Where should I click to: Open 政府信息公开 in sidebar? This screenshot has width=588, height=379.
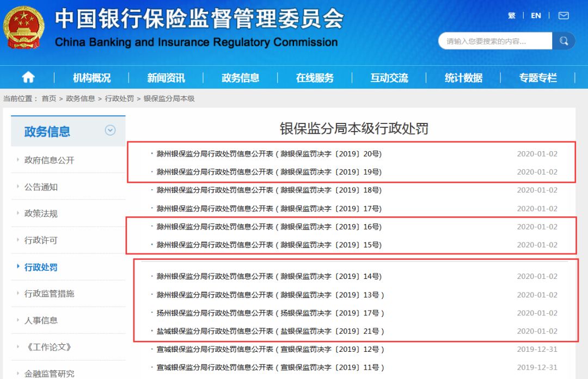(x=49, y=160)
